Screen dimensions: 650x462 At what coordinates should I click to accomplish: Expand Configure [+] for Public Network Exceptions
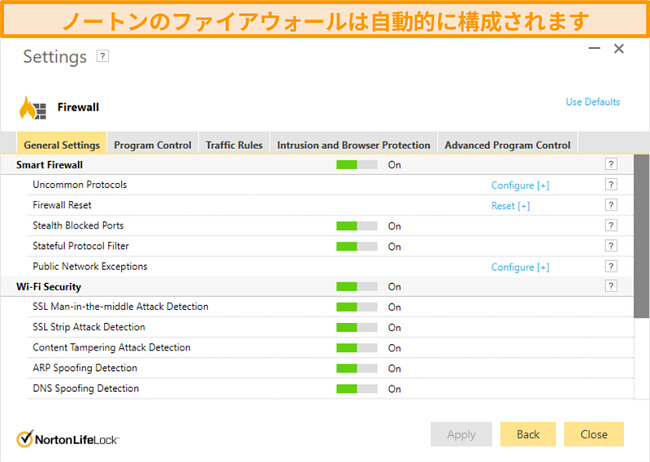[520, 267]
